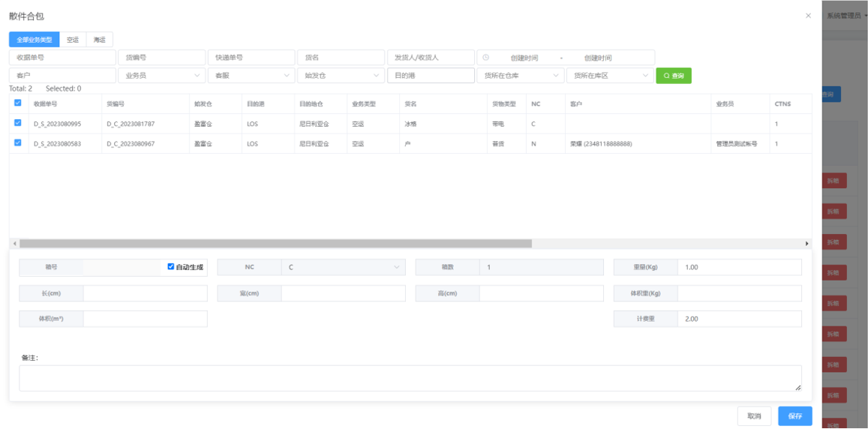Click the green 查询 button
The width and height of the screenshot is (868, 429).
[674, 75]
